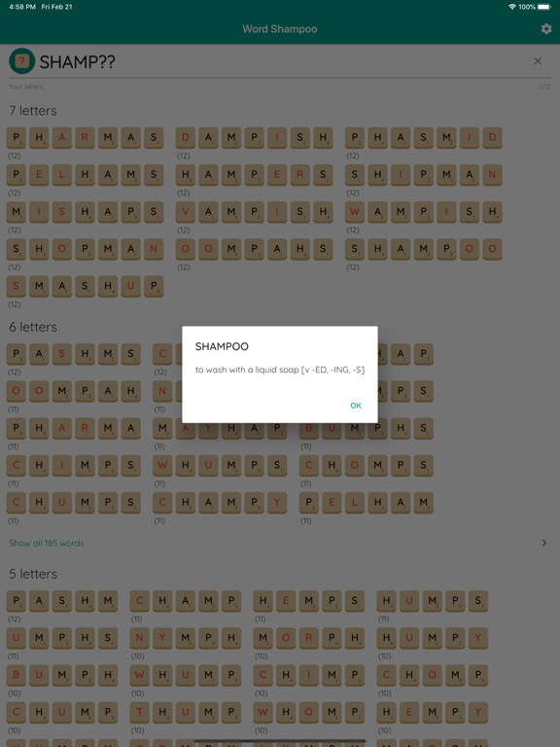Dismiss the SHAMPOO definition with OK
Screen dimensions: 560x747
point(356,406)
